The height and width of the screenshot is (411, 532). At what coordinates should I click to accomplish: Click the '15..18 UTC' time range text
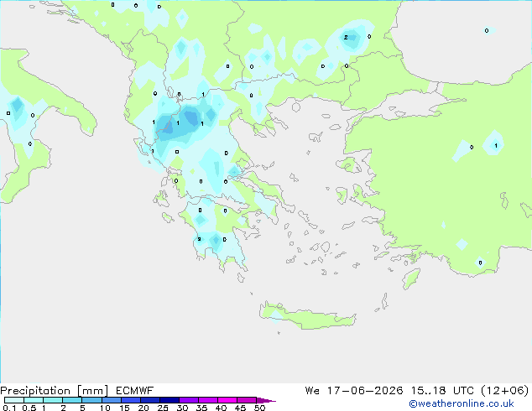pyautogui.click(x=442, y=391)
